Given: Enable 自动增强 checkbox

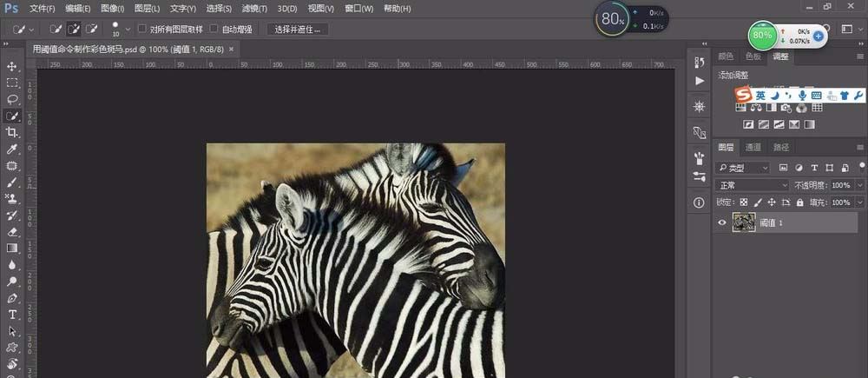Looking at the screenshot, I should click(x=214, y=29).
